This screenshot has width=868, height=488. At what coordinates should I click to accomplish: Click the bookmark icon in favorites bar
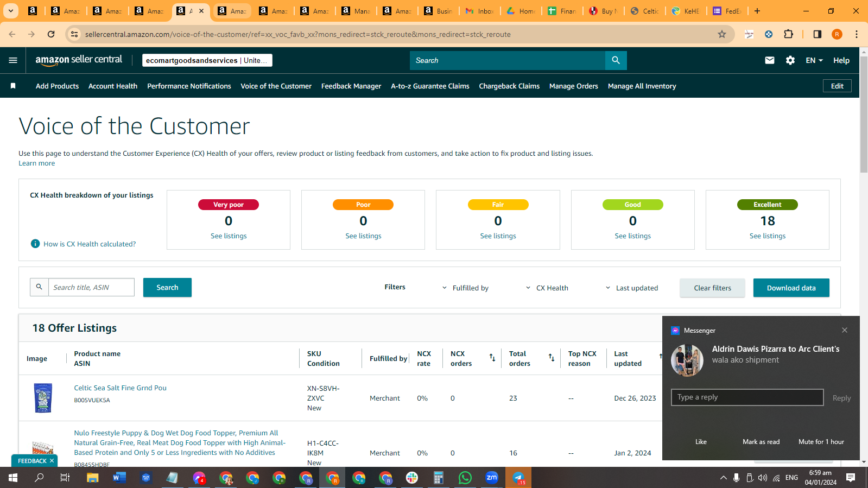pos(13,86)
